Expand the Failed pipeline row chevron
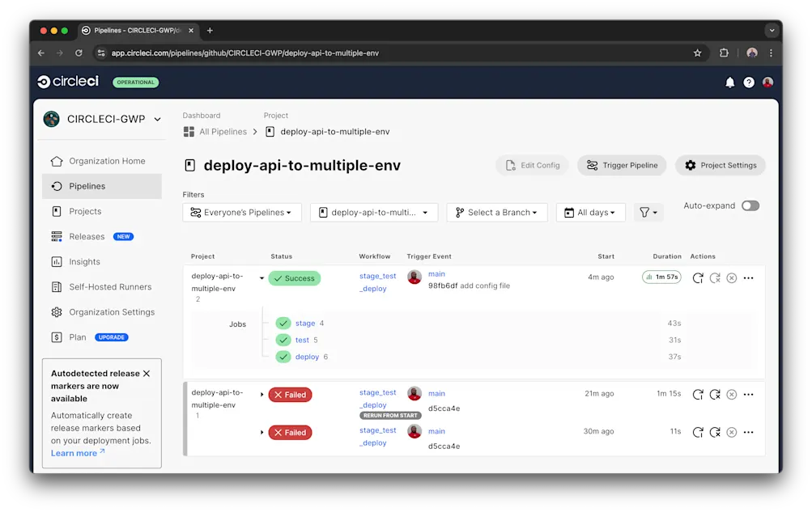 (x=261, y=394)
